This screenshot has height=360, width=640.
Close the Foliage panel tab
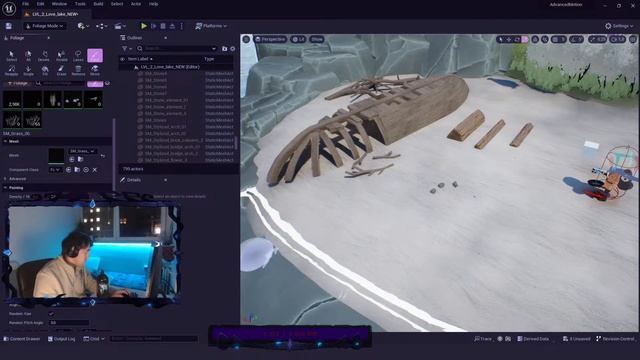coord(48,38)
